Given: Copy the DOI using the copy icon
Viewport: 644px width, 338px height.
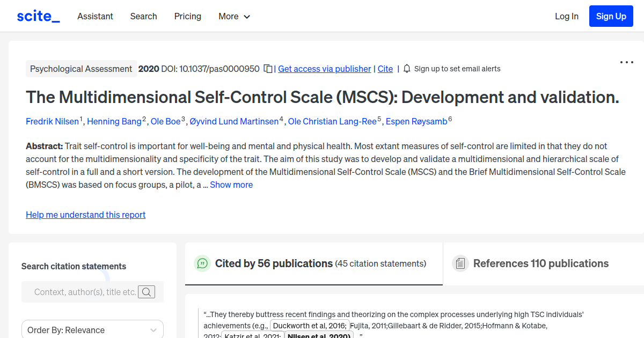Looking at the screenshot, I should click(267, 69).
